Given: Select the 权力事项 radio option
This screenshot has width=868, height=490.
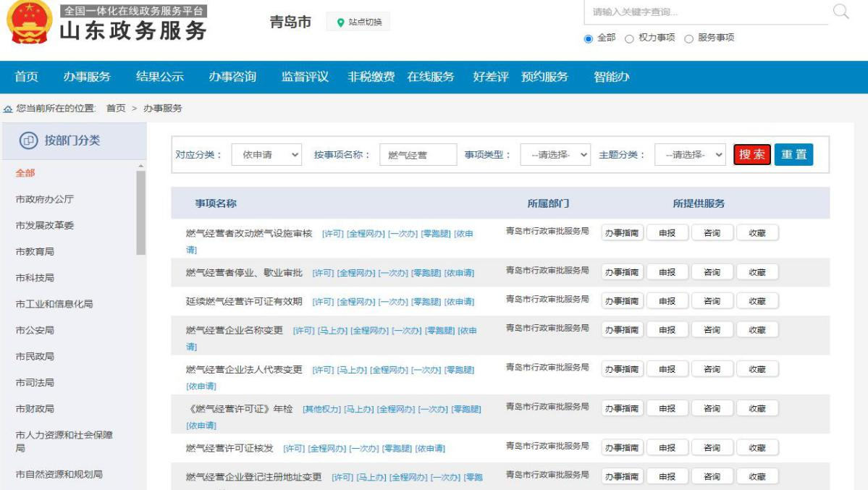Looking at the screenshot, I should [x=629, y=38].
